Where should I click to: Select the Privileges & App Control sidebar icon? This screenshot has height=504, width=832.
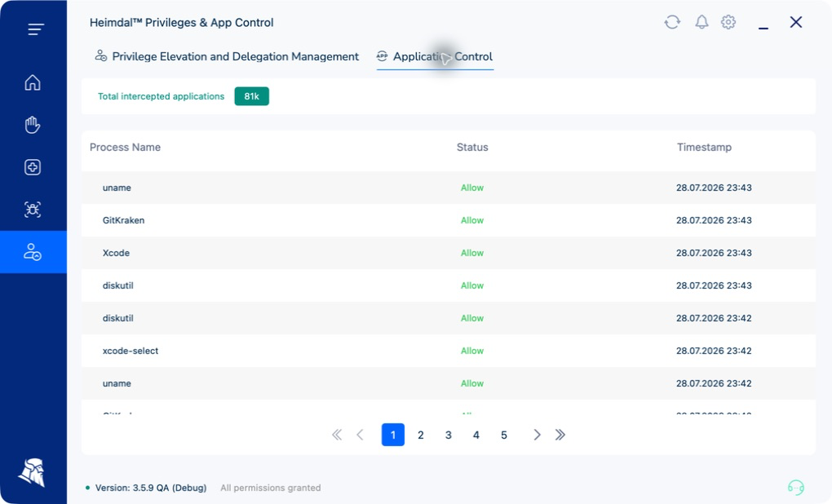coord(33,252)
